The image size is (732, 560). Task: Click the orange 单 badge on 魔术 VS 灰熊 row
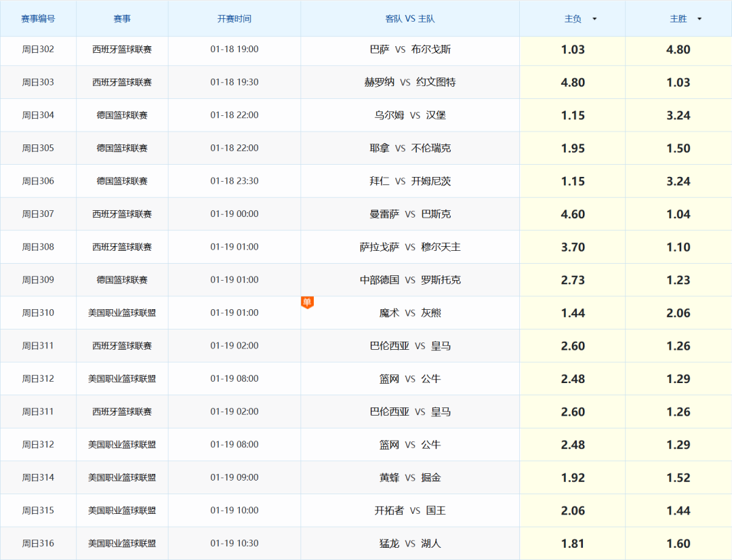pyautogui.click(x=307, y=302)
